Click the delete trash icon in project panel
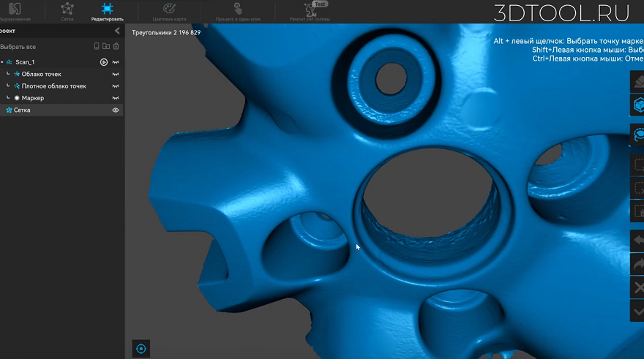The width and height of the screenshot is (644, 359). [x=116, y=46]
